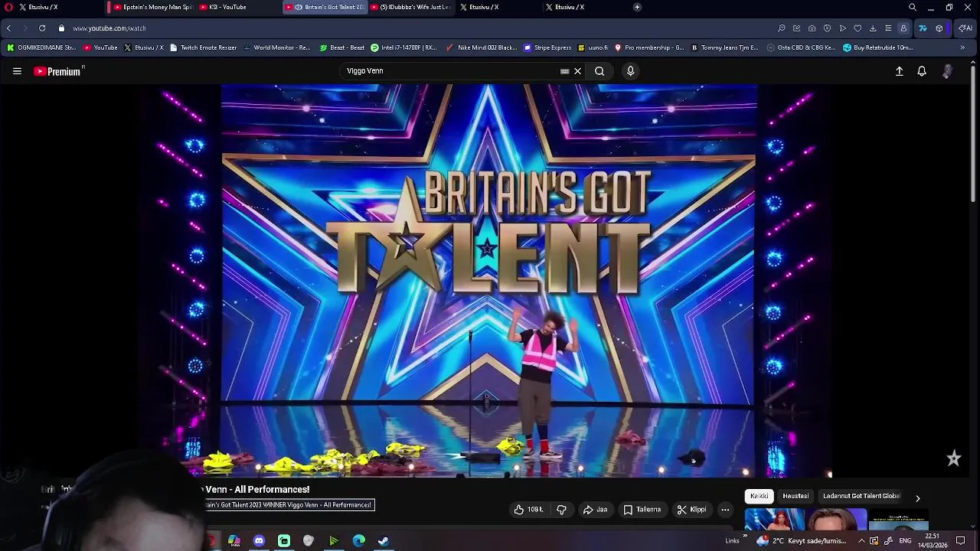Open the OGMIKEDIMANE bookmark

click(x=41, y=47)
